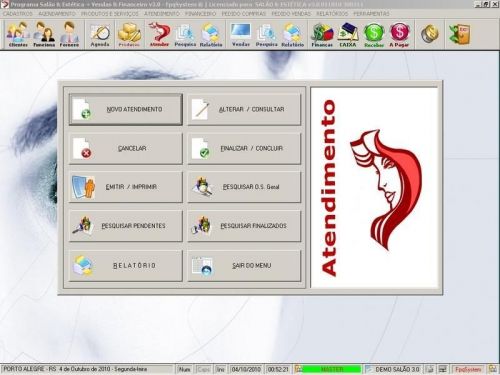This screenshot has height=375, width=500.
Task: Click the Caps indicator in status bar
Action: pyautogui.click(x=204, y=369)
